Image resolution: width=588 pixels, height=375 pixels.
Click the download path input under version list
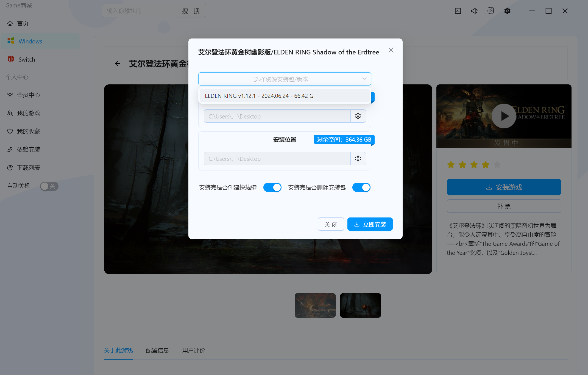pos(277,116)
